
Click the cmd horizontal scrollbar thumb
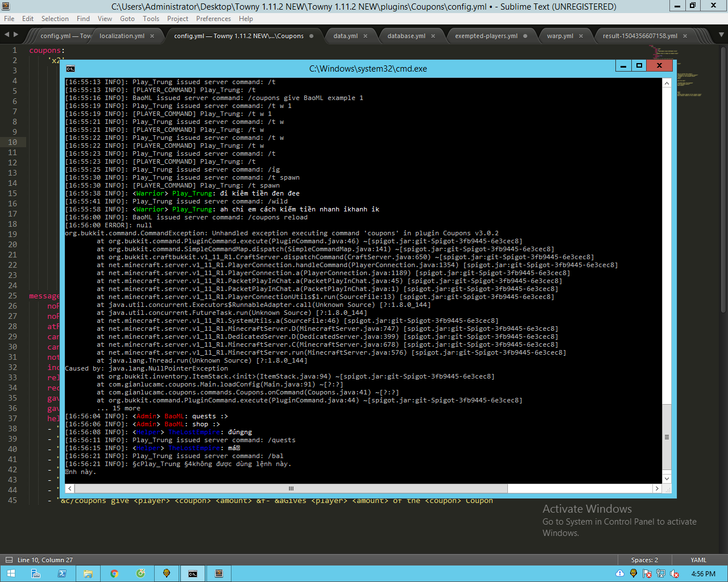pyautogui.click(x=291, y=489)
